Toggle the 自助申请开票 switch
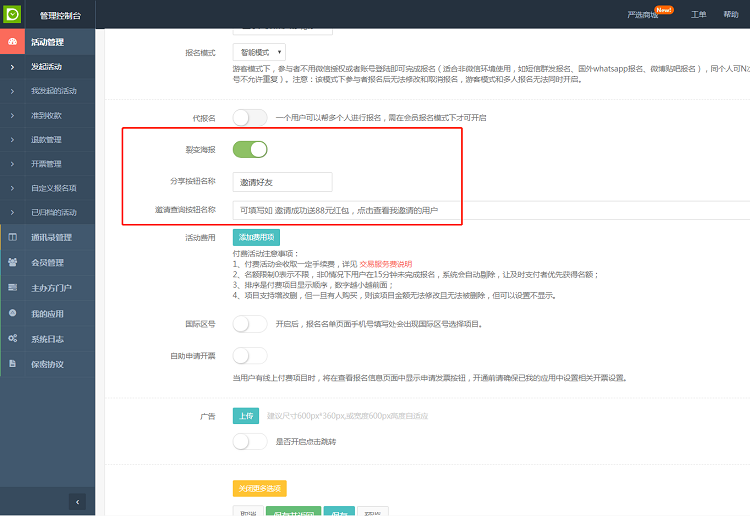This screenshot has width=750, height=516. click(x=250, y=355)
